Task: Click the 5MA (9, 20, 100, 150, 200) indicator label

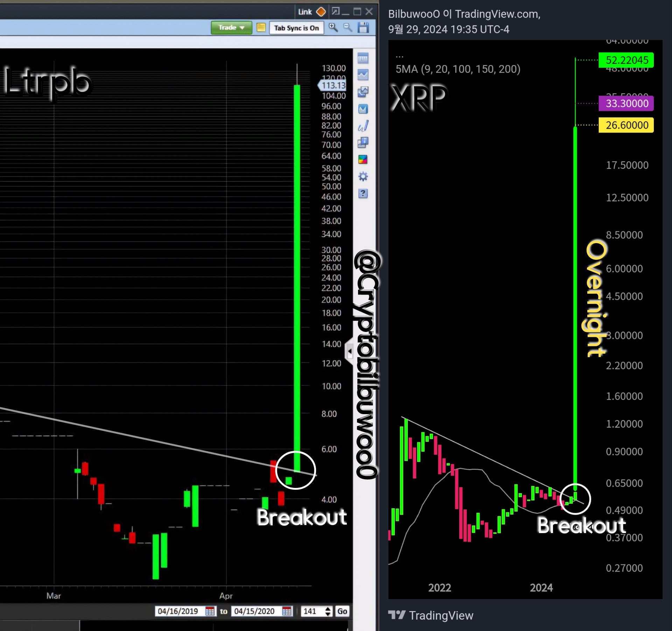Action: pyautogui.click(x=458, y=69)
